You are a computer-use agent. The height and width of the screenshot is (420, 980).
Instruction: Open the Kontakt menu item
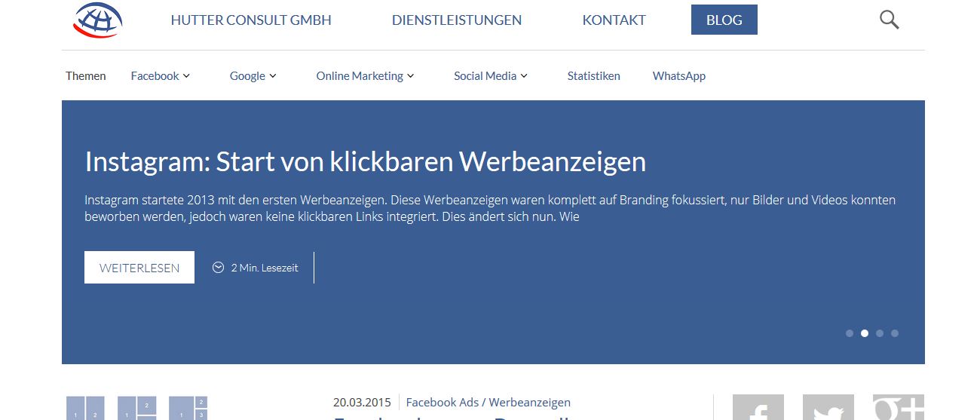pos(614,20)
